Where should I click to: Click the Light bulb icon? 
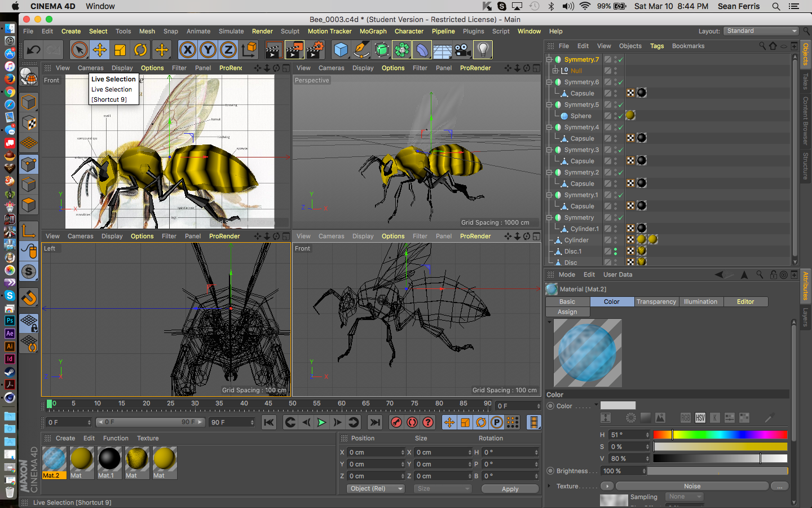[483, 50]
